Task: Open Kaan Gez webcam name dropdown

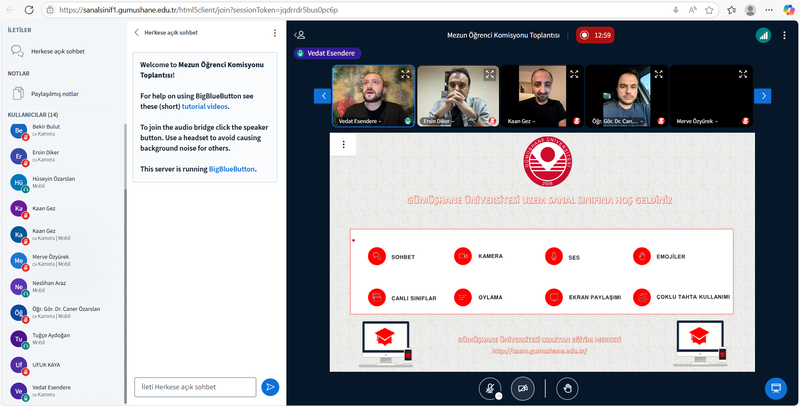Action: pyautogui.click(x=521, y=121)
